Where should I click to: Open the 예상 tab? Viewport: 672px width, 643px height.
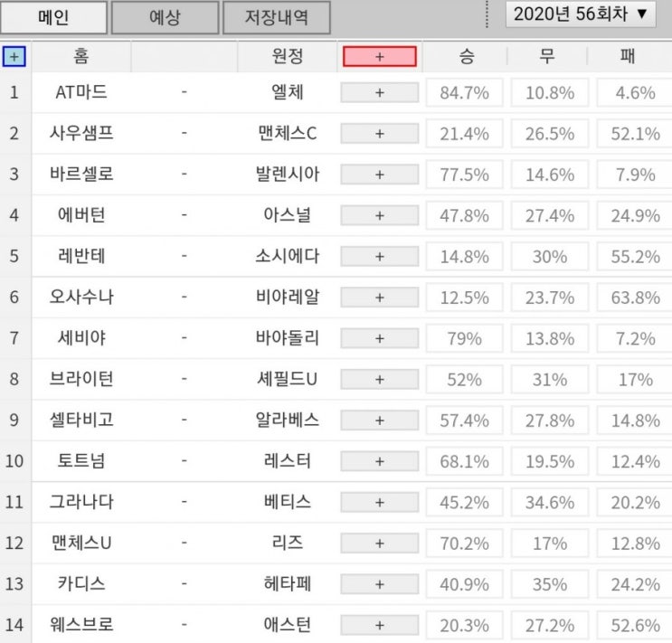pos(165,17)
